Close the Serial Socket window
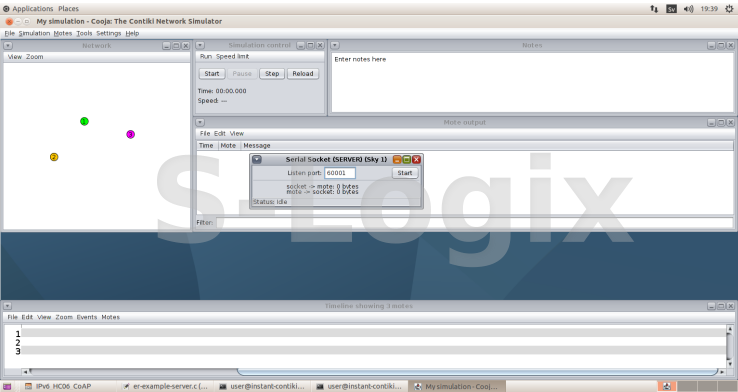This screenshot has height=392, width=738. coord(416,160)
